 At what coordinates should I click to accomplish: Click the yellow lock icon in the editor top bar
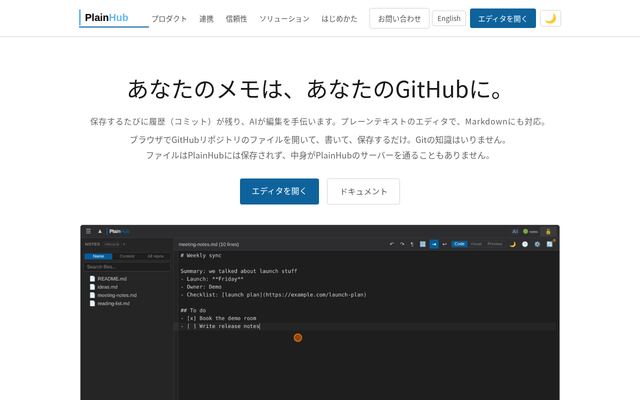coord(548,232)
